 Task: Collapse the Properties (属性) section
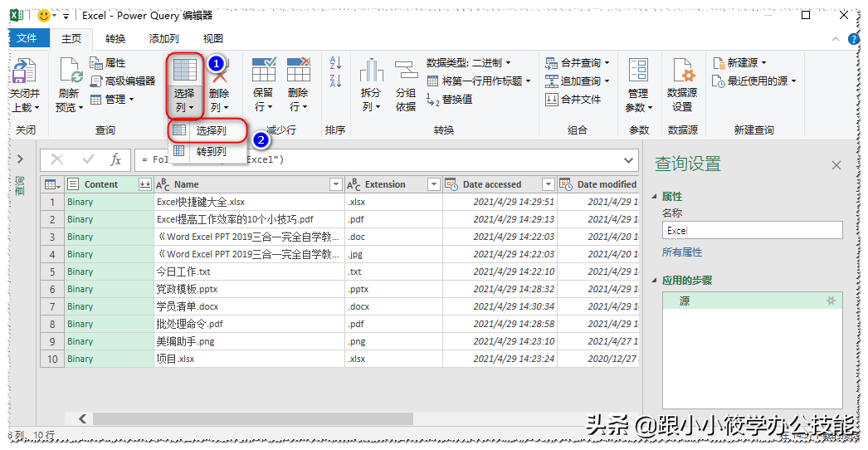coord(655,197)
